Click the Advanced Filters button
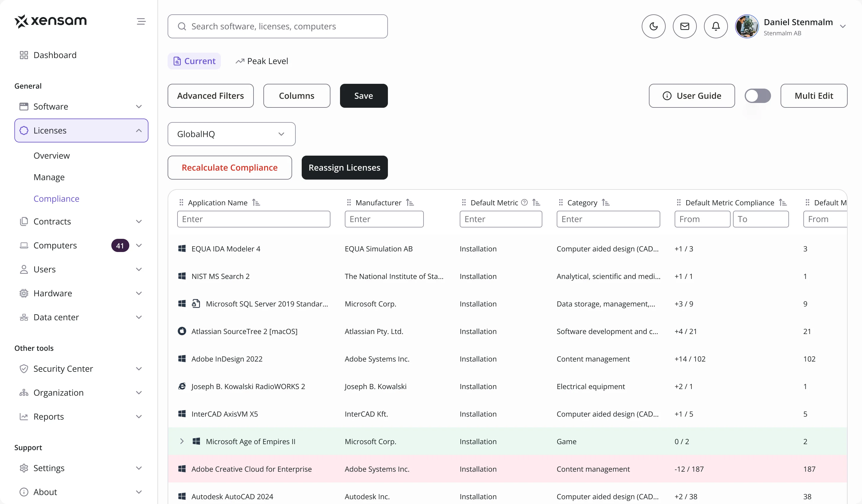The image size is (862, 504). (211, 96)
